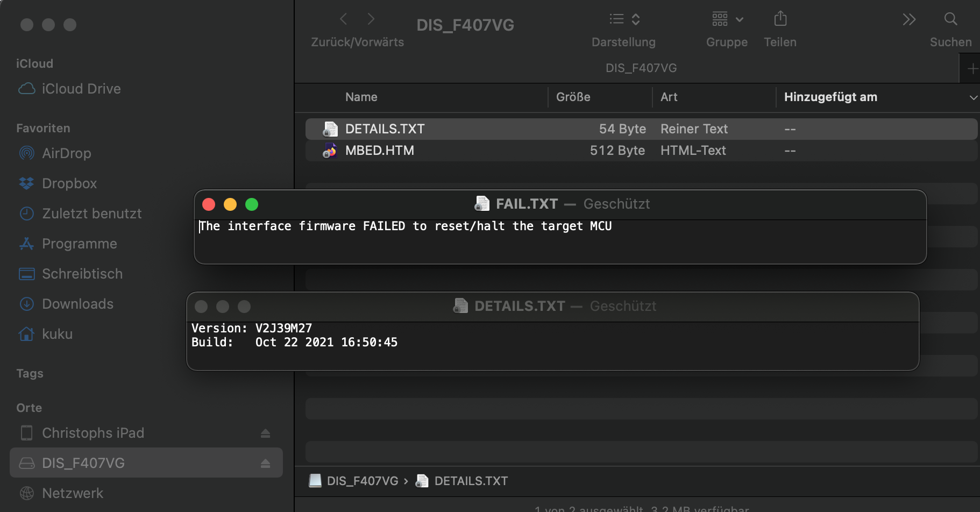
Task: Click the Downloads arrow icon
Action: click(x=27, y=304)
